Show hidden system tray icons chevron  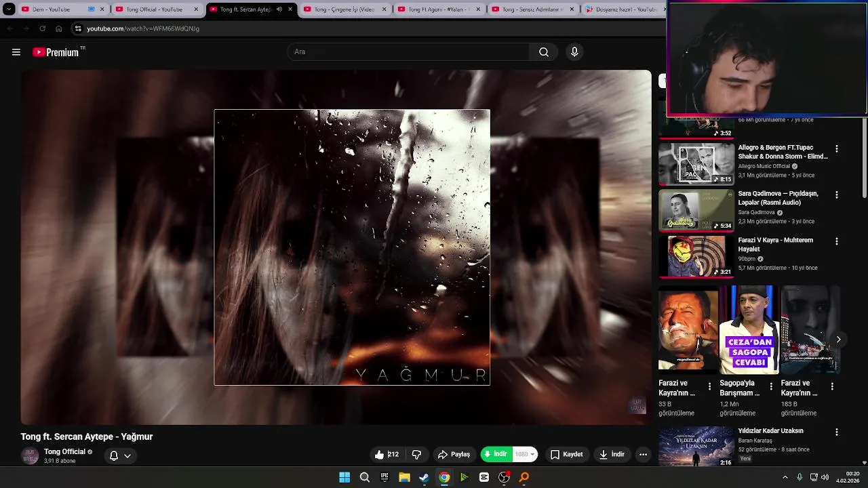click(785, 477)
